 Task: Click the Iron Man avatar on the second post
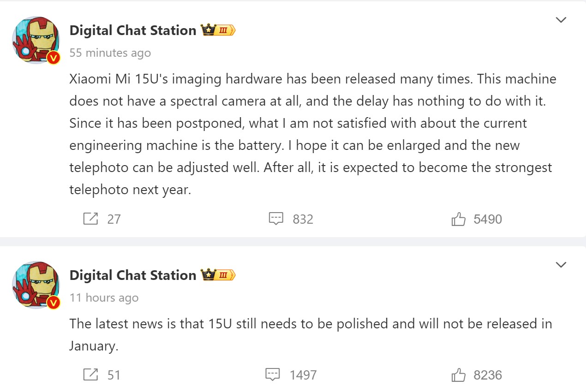(36, 285)
